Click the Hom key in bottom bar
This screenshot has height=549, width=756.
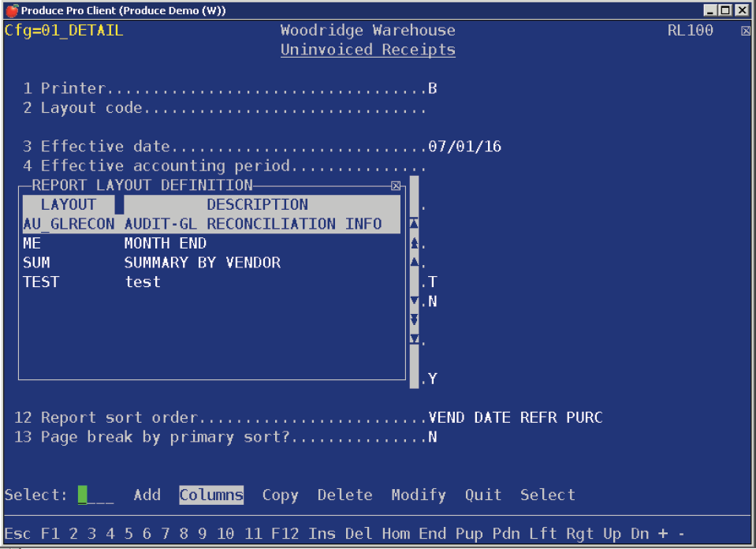point(396,533)
